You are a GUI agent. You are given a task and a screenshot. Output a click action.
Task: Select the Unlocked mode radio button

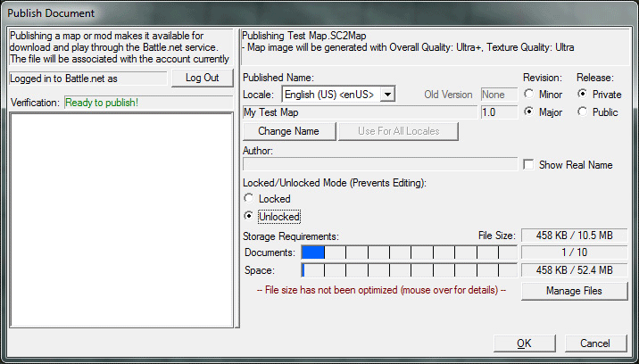(248, 216)
